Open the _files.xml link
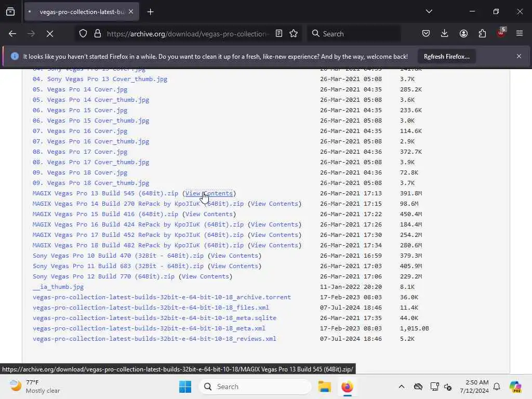 (x=151, y=308)
